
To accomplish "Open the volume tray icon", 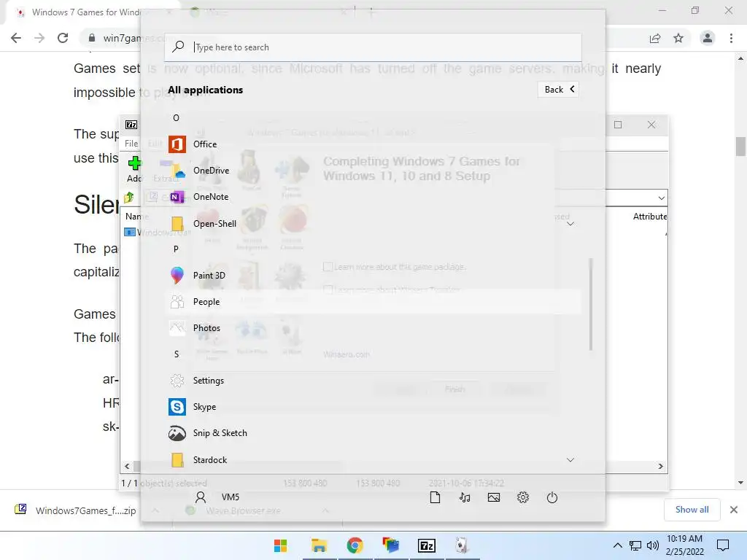I will tap(653, 545).
